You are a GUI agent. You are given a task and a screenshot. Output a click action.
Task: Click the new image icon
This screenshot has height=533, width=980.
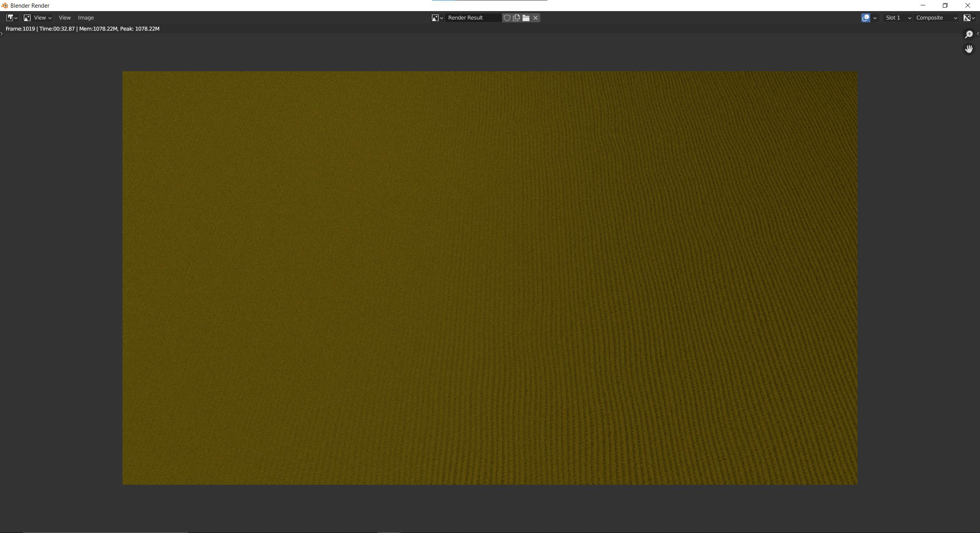point(516,18)
